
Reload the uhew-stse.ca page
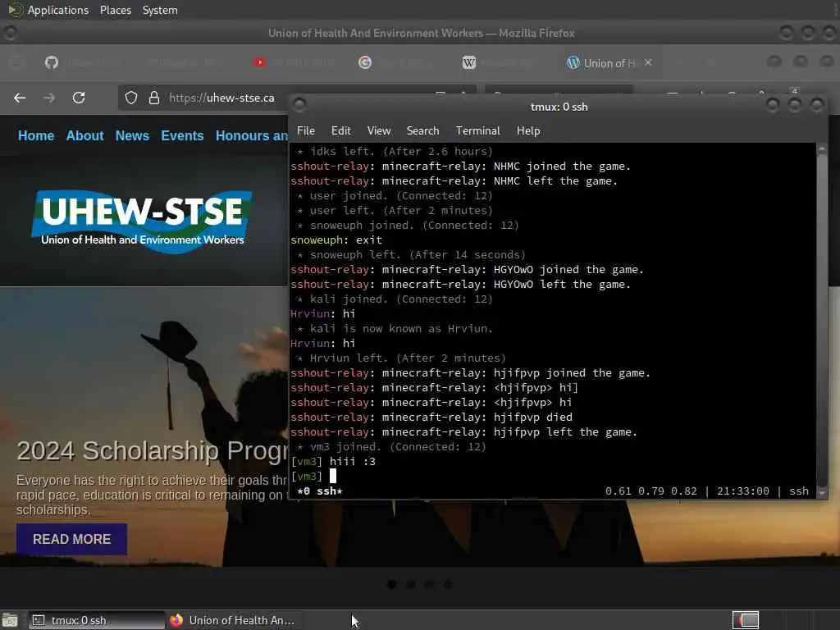(79, 98)
